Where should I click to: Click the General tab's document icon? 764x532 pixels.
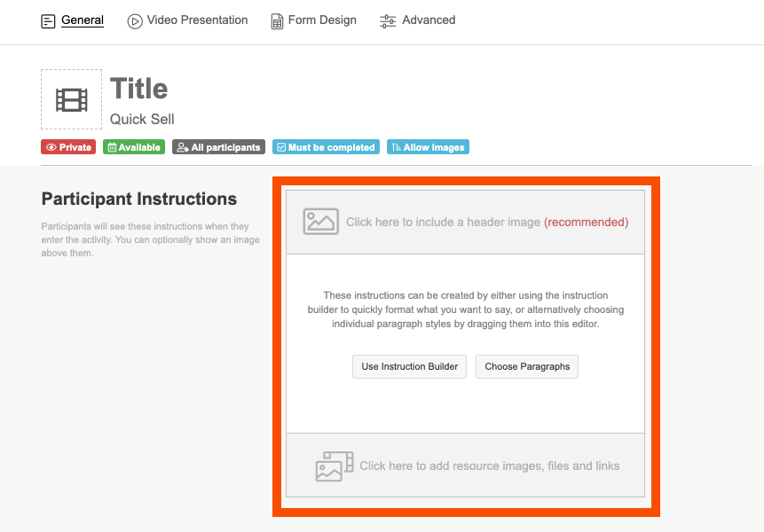49,21
